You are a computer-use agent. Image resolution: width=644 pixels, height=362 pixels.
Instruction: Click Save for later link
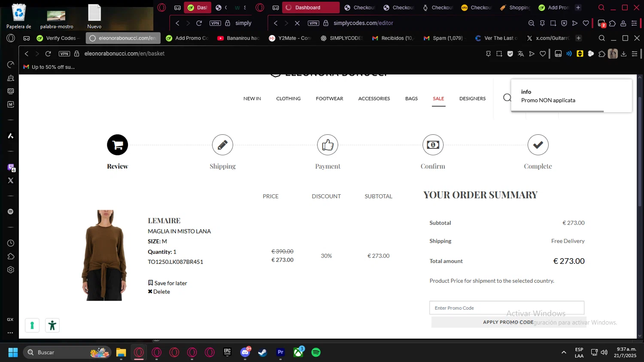(167, 283)
